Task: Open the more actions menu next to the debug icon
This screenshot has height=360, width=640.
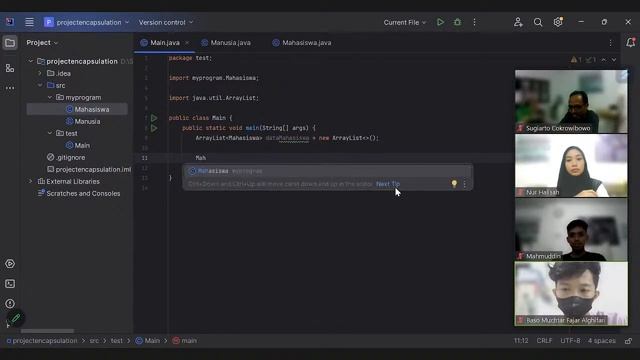Action: click(474, 22)
